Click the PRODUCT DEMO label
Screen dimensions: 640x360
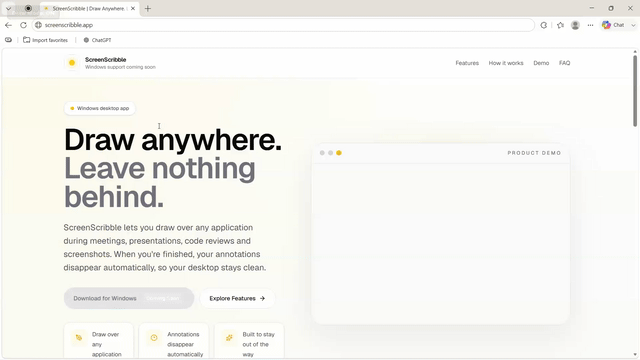coord(534,153)
